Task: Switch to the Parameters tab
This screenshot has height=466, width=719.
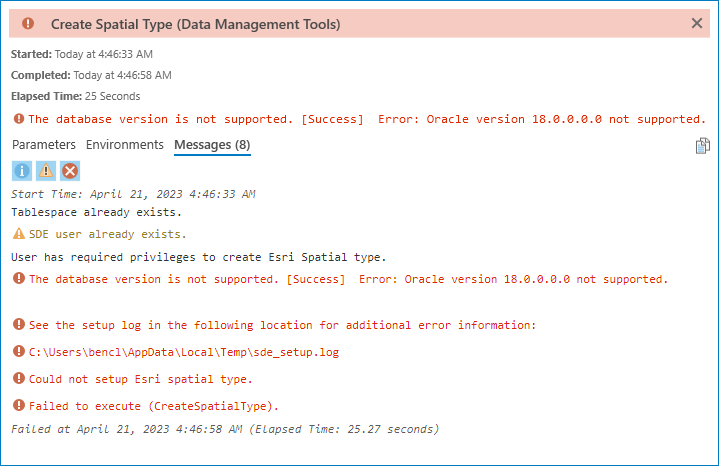Action: [44, 145]
